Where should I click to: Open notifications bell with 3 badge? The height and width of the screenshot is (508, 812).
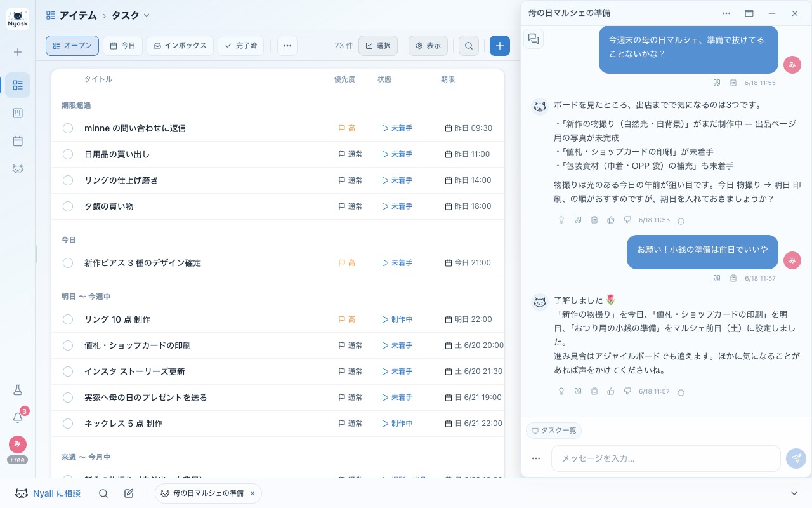click(x=18, y=417)
